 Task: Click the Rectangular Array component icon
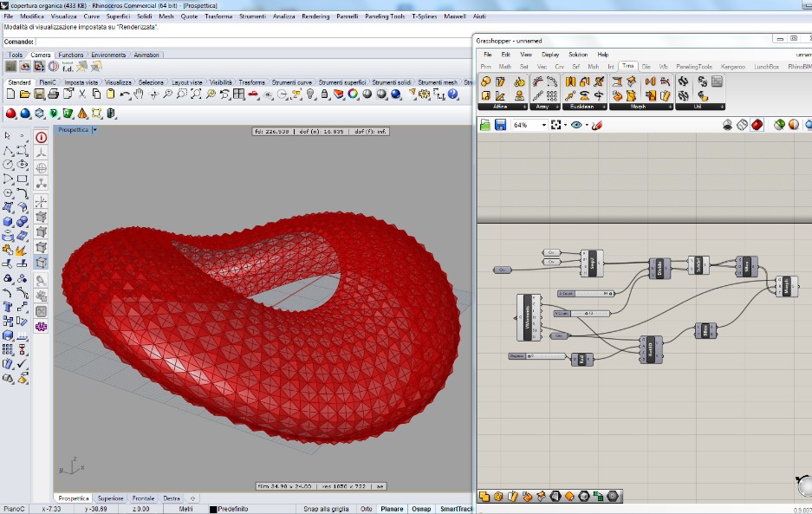click(552, 96)
